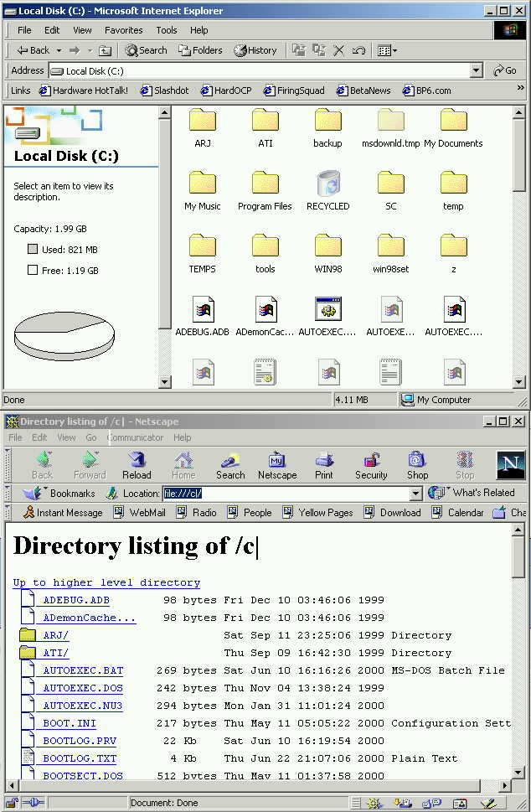Open Search in the Explorer toolbar
The image size is (531, 812).
pos(146,50)
